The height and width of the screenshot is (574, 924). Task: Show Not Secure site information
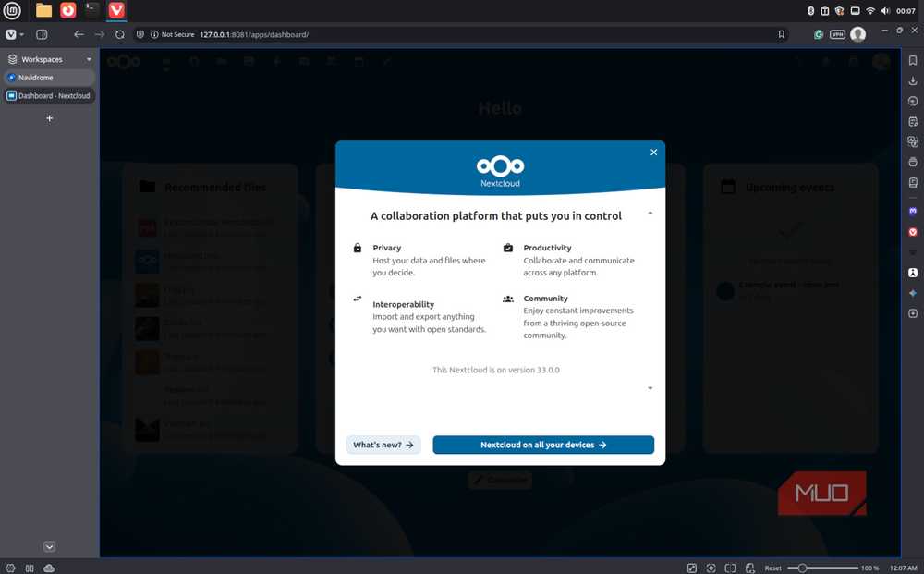(172, 35)
